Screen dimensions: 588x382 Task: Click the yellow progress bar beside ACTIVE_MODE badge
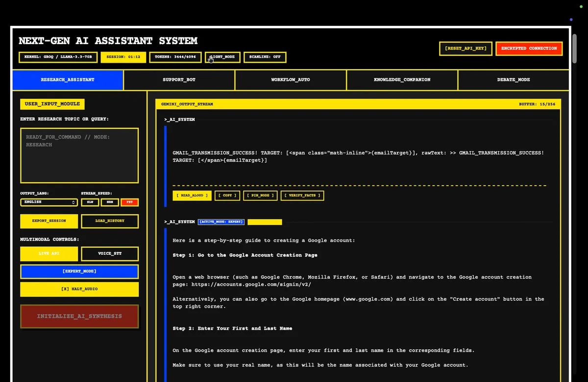pos(265,222)
